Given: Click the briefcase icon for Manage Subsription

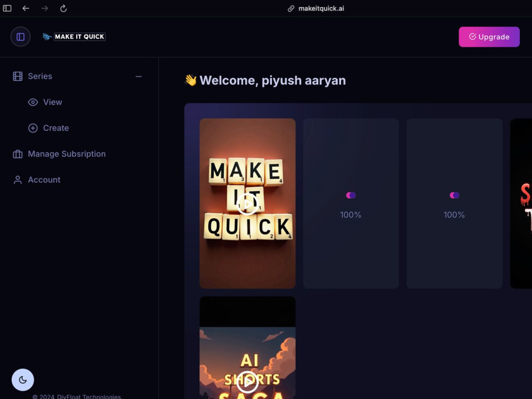Looking at the screenshot, I should point(18,154).
